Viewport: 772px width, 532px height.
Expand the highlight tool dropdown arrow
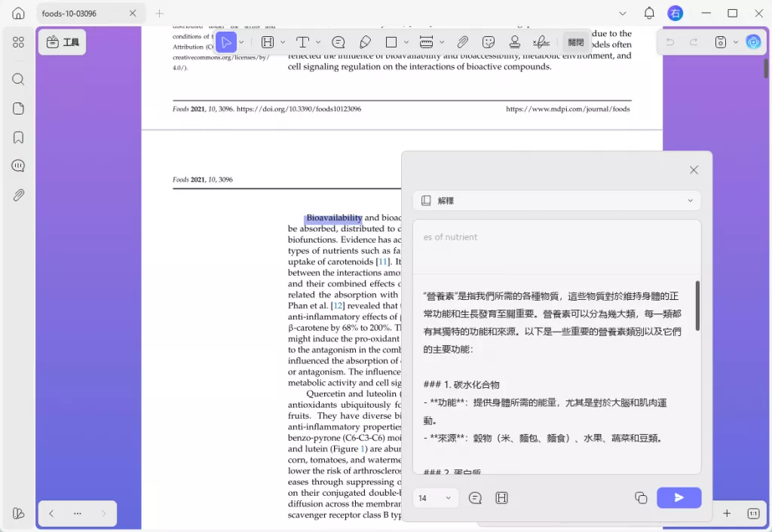(283, 42)
